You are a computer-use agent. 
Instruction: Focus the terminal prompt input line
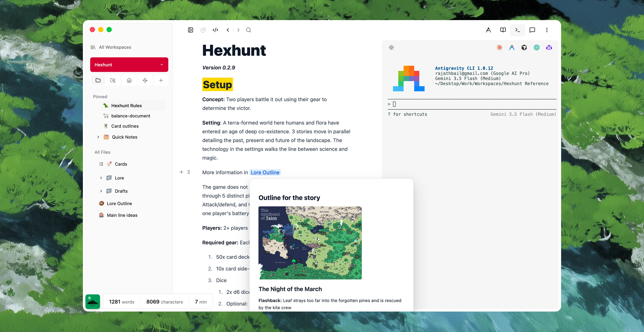tap(472, 104)
